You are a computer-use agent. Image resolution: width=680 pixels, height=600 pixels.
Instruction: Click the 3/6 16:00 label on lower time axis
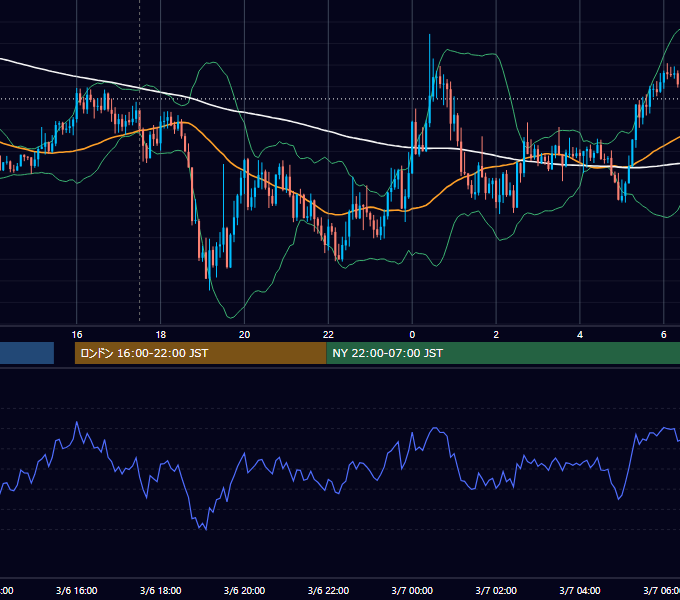(x=77, y=590)
